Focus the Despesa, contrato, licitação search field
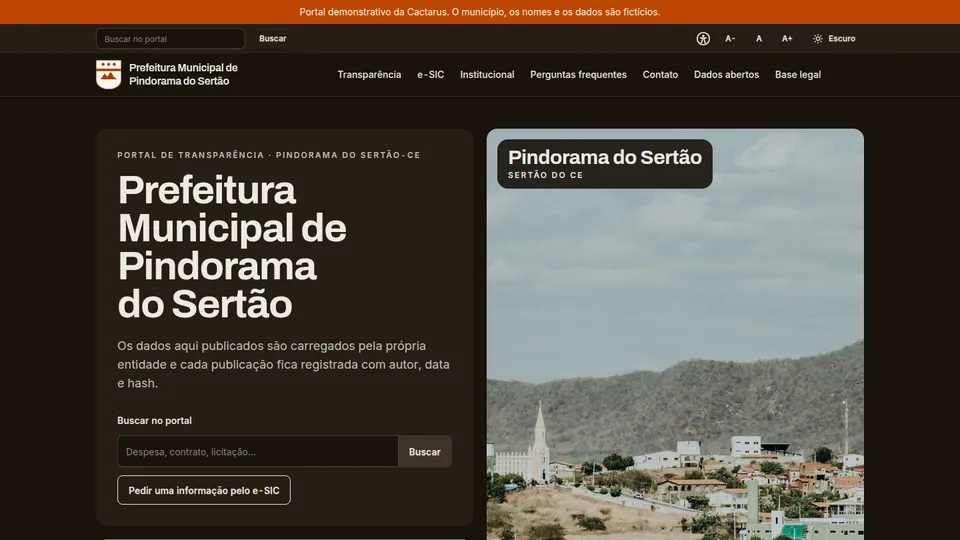Image resolution: width=960 pixels, height=540 pixels. 258,452
